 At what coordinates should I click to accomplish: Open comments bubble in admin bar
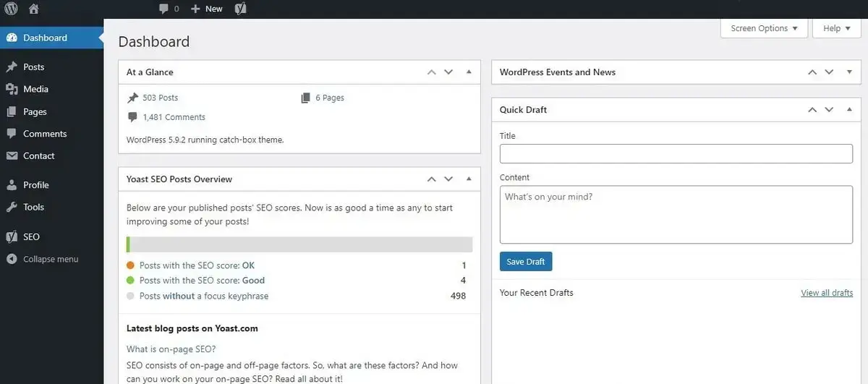tap(169, 9)
